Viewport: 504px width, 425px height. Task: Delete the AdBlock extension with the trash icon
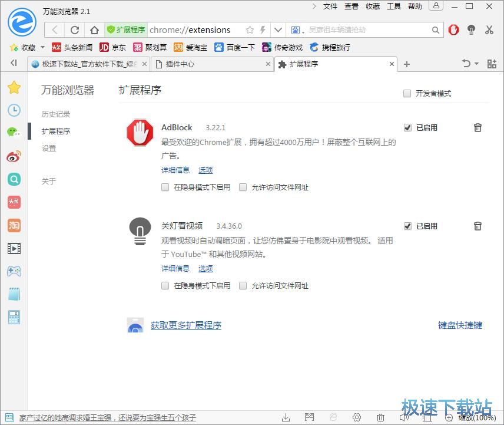pos(478,128)
